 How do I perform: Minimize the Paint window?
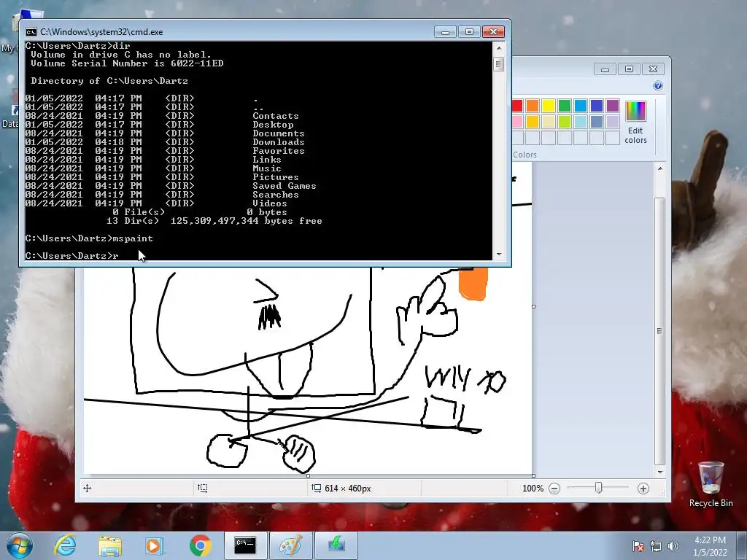(605, 69)
